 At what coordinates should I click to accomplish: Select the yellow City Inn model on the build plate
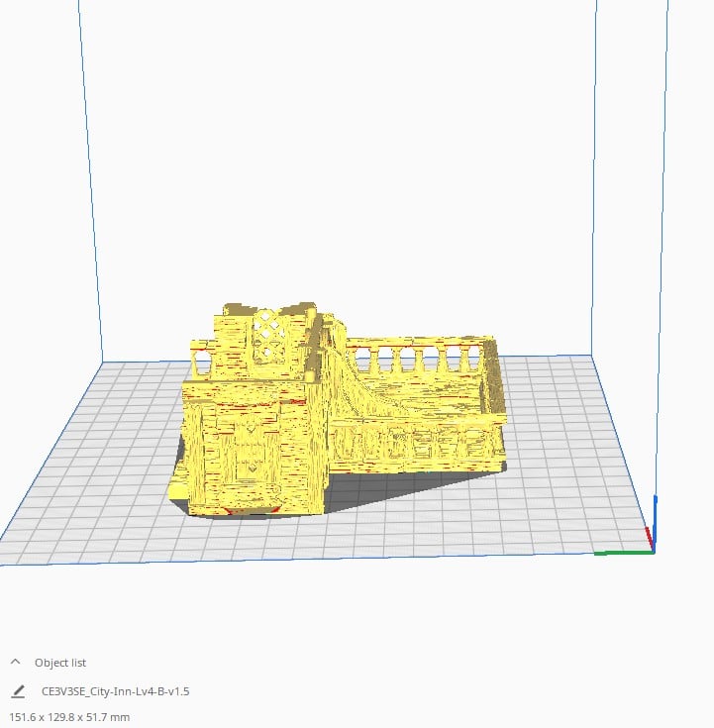[x=338, y=410]
